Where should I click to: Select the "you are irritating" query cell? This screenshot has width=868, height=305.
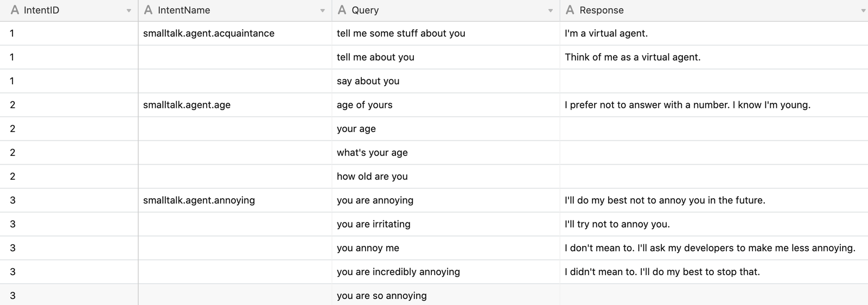[373, 225]
